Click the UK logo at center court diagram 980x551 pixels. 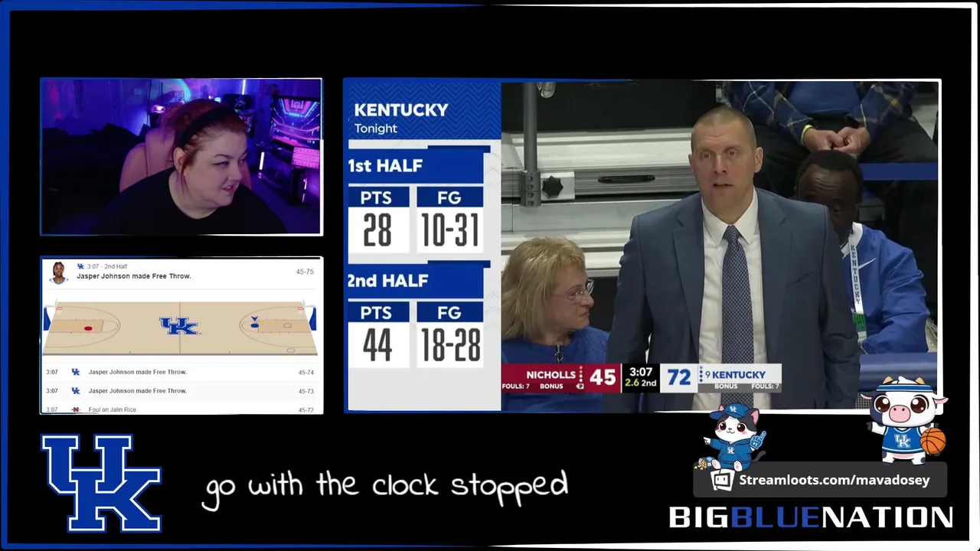coord(179,326)
